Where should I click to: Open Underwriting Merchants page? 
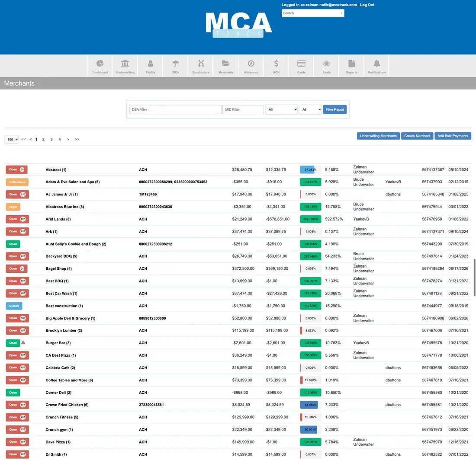coord(378,136)
